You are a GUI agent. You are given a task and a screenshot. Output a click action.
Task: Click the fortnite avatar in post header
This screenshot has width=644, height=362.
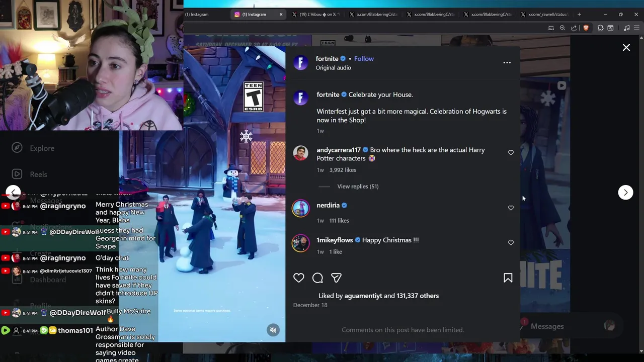point(300,63)
